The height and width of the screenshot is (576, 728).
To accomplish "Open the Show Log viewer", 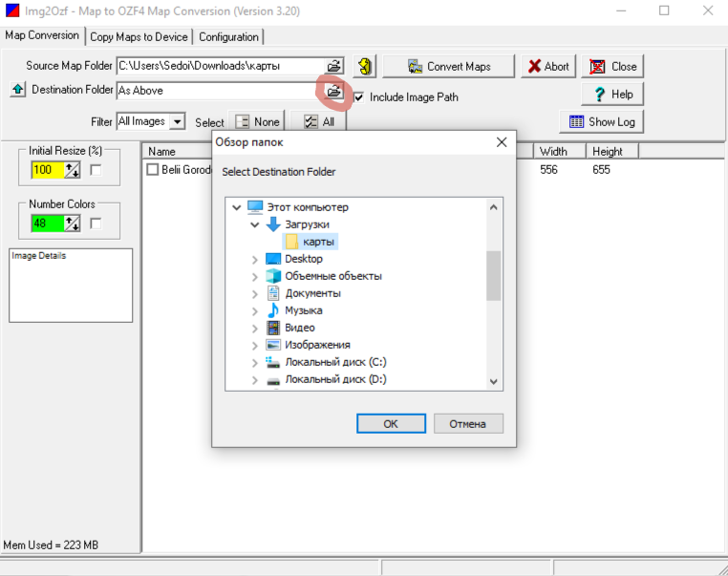I will coord(601,121).
